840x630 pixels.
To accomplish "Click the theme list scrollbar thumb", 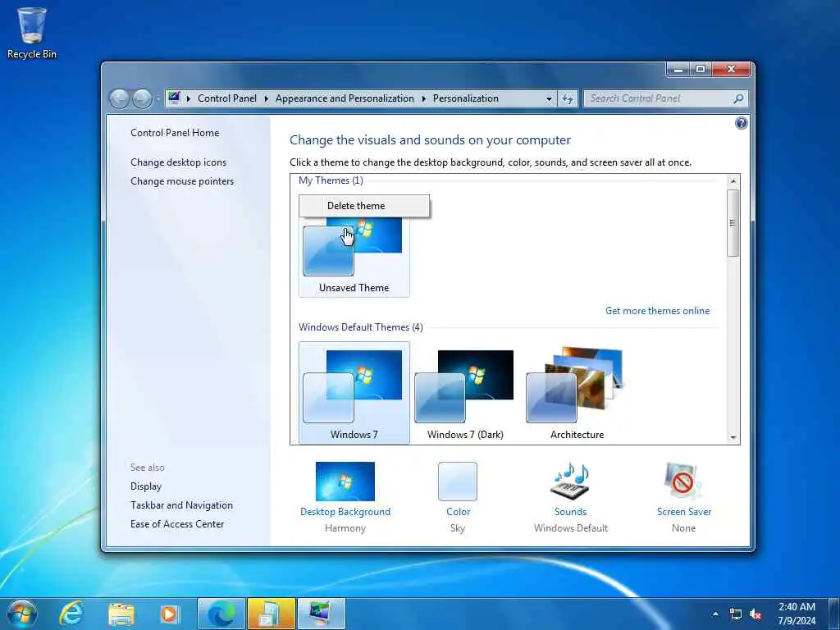I will [733, 223].
